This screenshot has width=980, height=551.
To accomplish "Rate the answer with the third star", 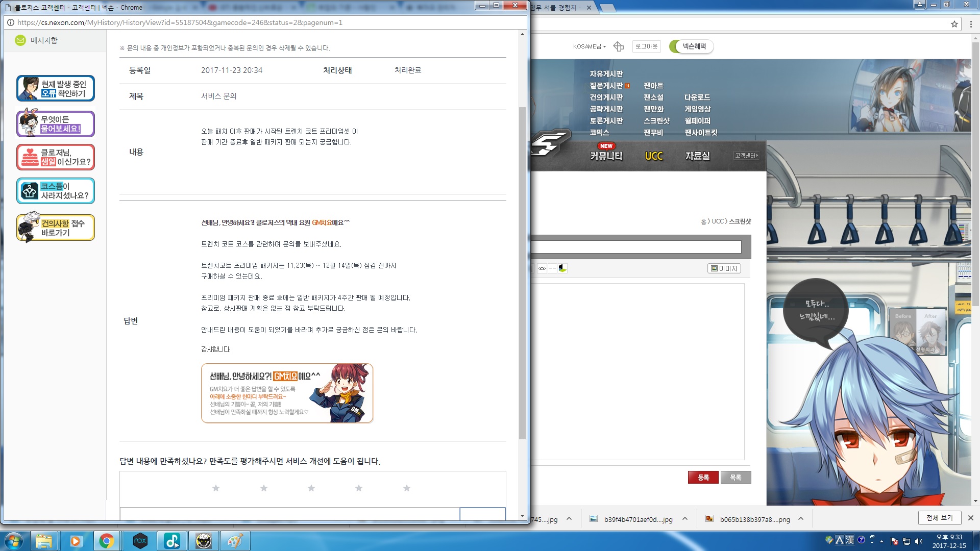I will point(311,488).
